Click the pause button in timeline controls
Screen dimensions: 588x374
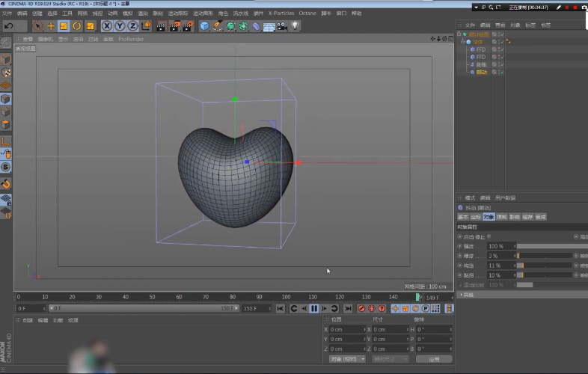314,308
